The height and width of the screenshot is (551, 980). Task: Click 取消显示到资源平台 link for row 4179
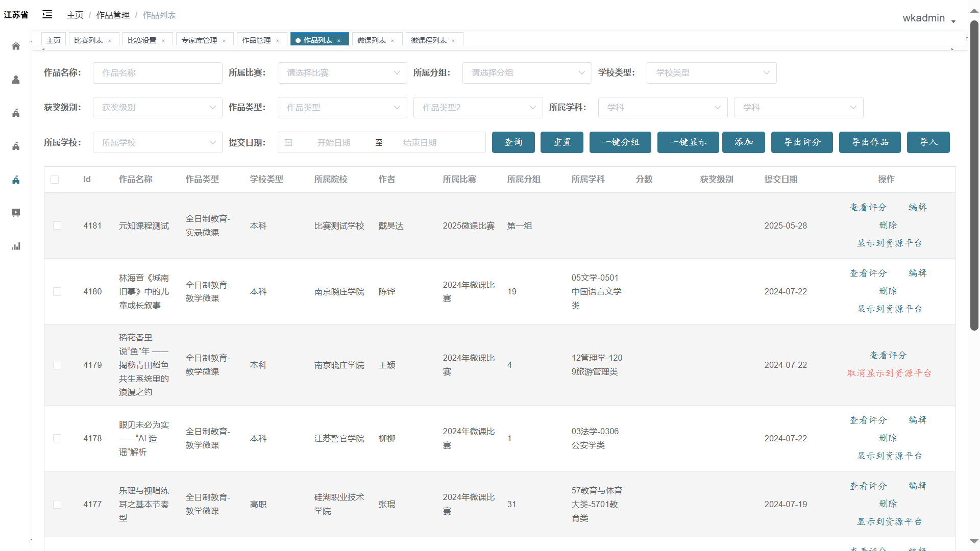(x=889, y=373)
